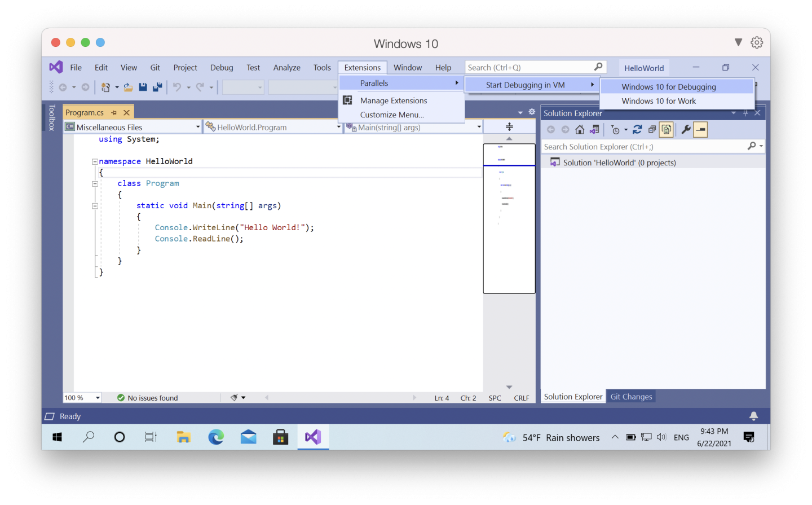The width and height of the screenshot is (812, 505).
Task: Choose Manage Extensions from the menu
Action: click(x=394, y=100)
